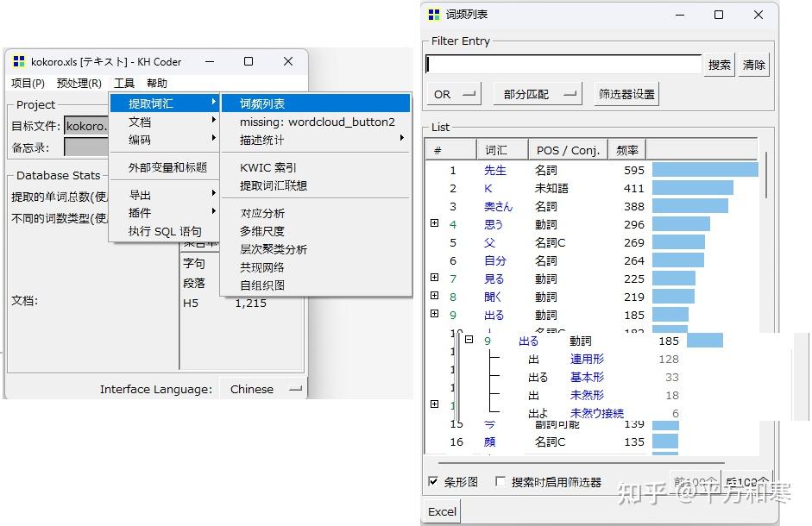
Task: Enable the 搜索时启用筛选器 checkbox
Action: point(500,482)
